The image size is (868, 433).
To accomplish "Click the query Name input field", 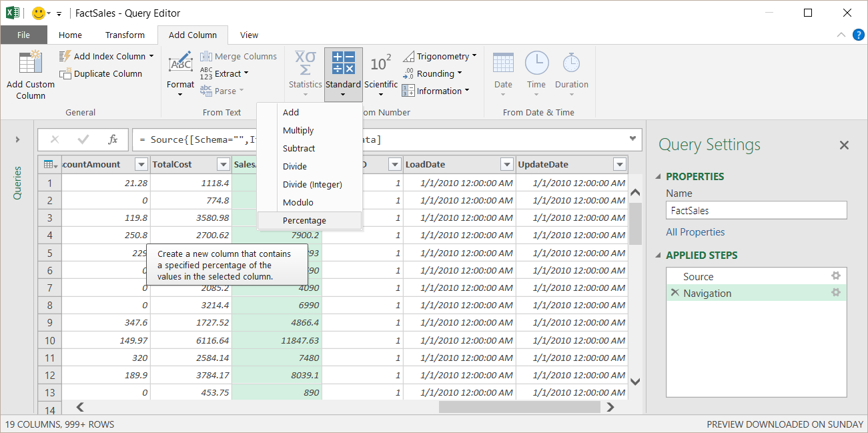I will click(x=756, y=210).
